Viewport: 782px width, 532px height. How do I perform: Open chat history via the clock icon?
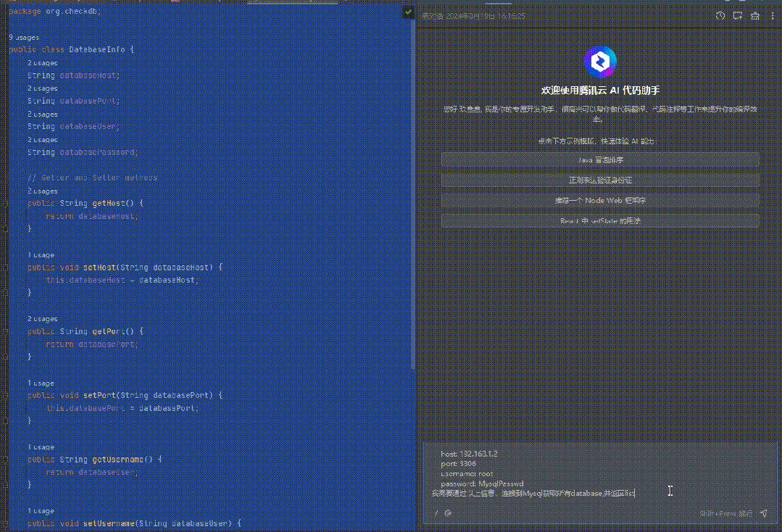coord(720,15)
